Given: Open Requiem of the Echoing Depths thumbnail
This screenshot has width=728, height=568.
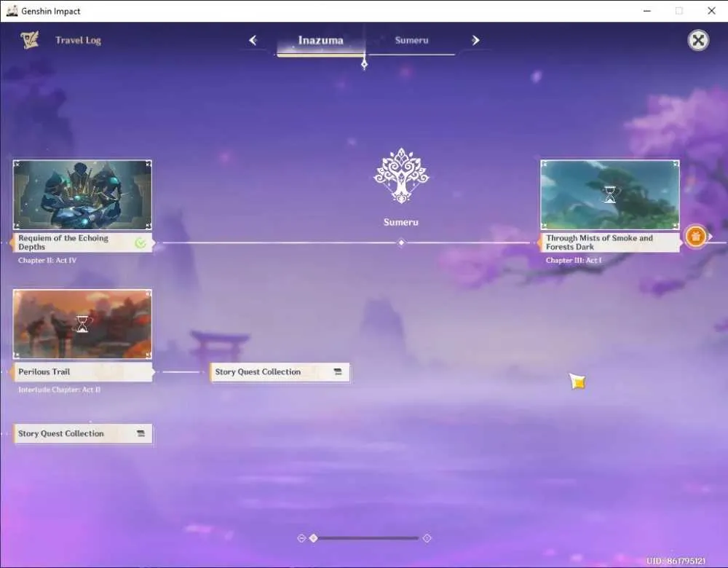Looking at the screenshot, I should click(83, 195).
